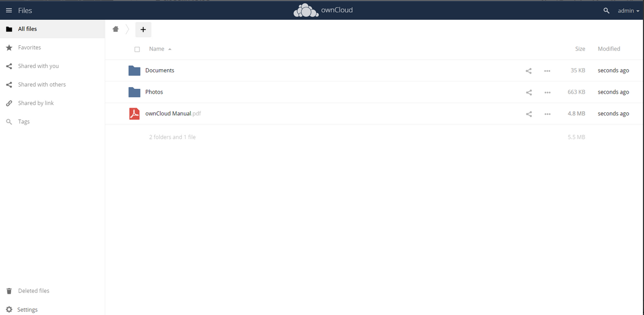The image size is (644, 315).
Task: Open more actions for Photos folder
Action: click(x=547, y=93)
